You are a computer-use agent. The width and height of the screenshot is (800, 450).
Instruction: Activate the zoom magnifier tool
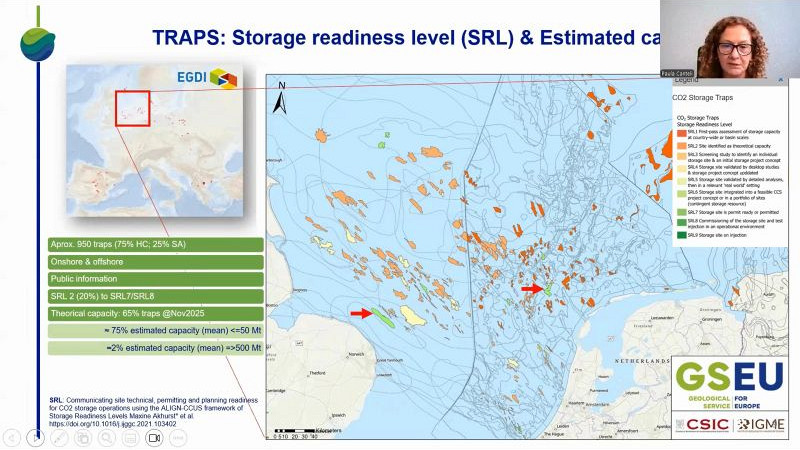[x=108, y=438]
